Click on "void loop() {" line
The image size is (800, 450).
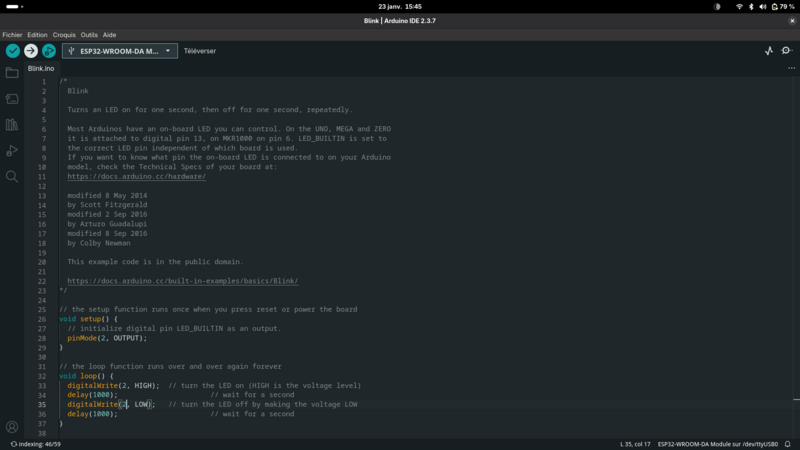point(86,376)
